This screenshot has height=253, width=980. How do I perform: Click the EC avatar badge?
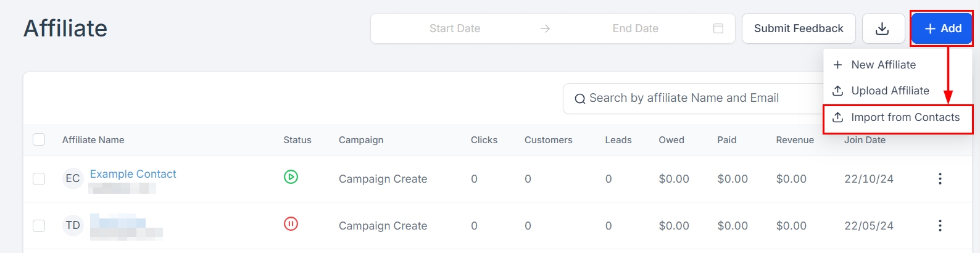73,178
